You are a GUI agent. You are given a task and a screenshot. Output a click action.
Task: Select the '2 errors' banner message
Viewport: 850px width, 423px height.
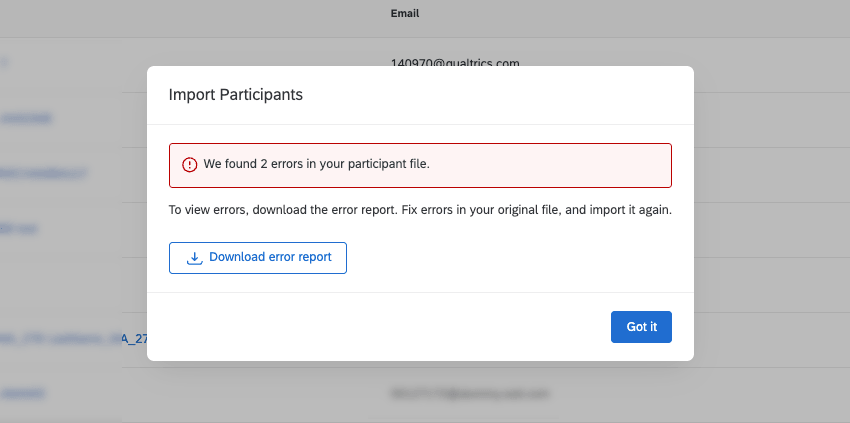pos(316,164)
